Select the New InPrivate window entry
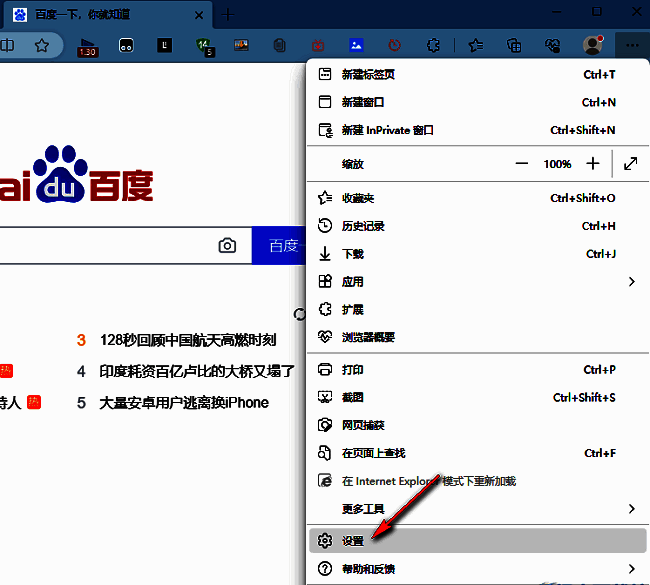Viewport: 650px width, 585px height. point(387,130)
